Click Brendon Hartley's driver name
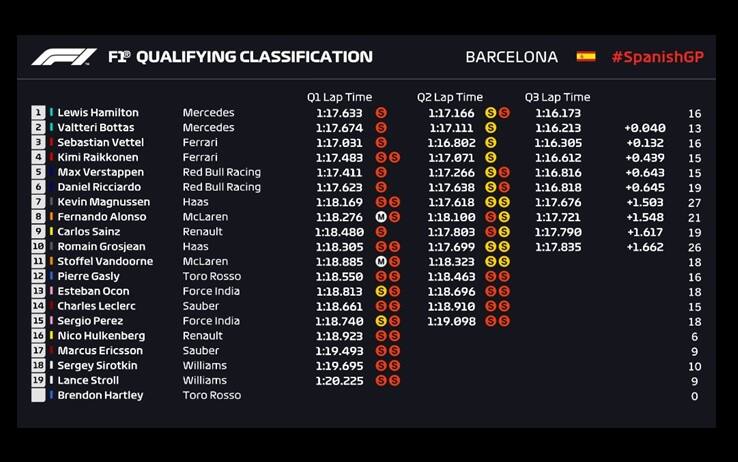This screenshot has width=738, height=462. pos(100,395)
